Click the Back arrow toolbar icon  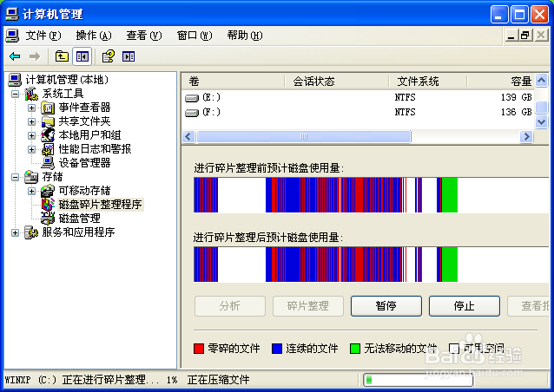[15, 56]
